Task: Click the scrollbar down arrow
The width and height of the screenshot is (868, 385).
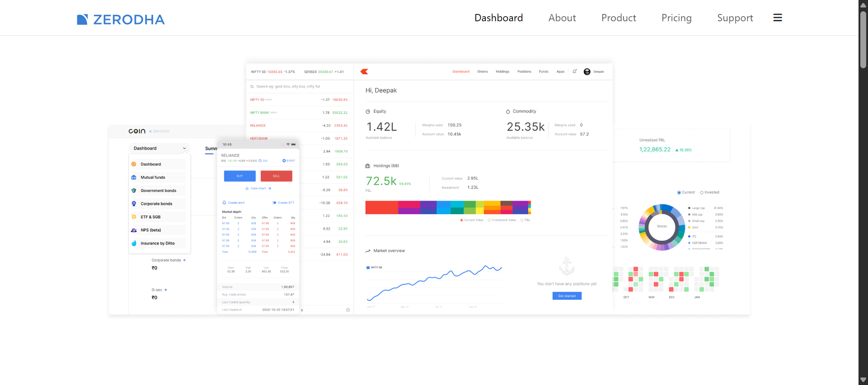Action: 863,380
